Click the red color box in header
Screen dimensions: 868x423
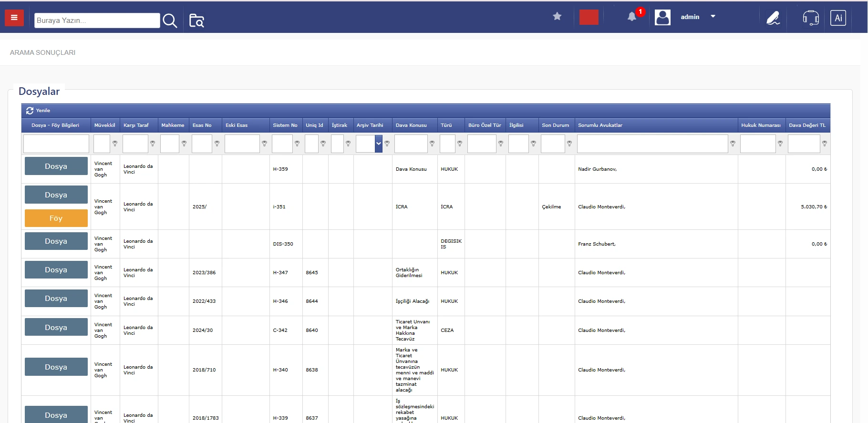tap(589, 17)
